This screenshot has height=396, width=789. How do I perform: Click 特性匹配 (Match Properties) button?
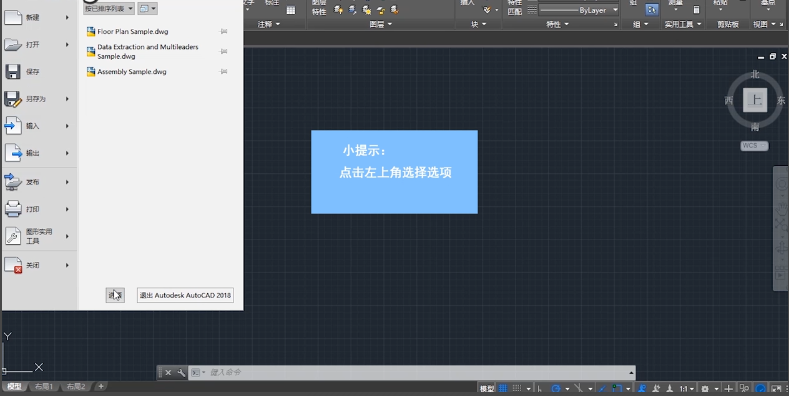(x=515, y=8)
